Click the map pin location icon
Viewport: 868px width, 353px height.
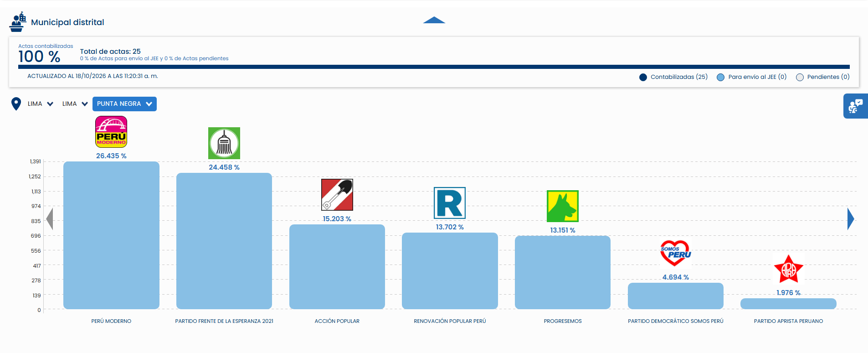click(16, 104)
